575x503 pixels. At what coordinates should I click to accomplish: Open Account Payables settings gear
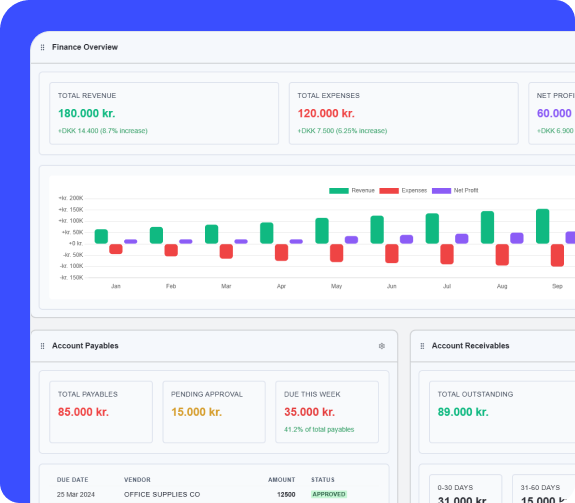point(382,346)
